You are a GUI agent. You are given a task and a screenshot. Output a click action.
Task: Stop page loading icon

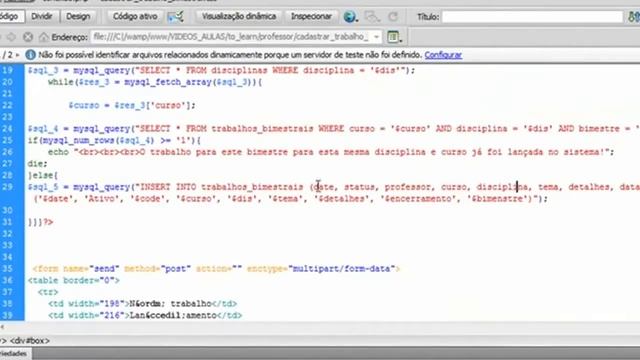click(28, 37)
